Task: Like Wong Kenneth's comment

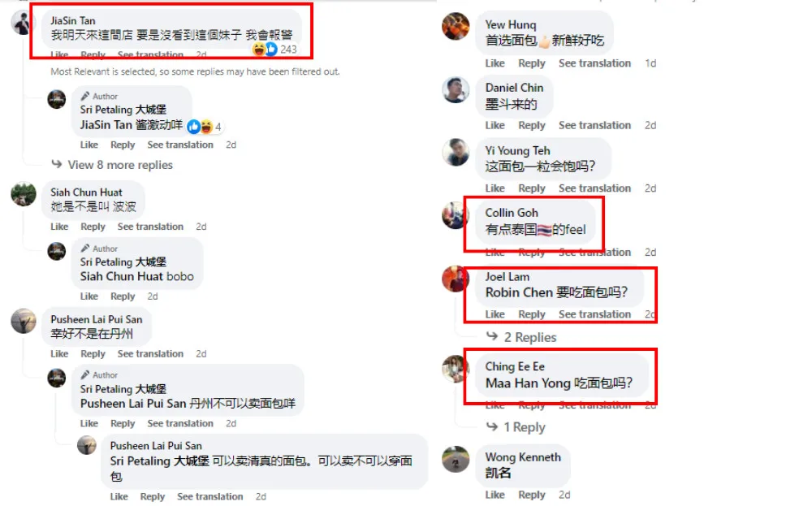Action: click(495, 495)
